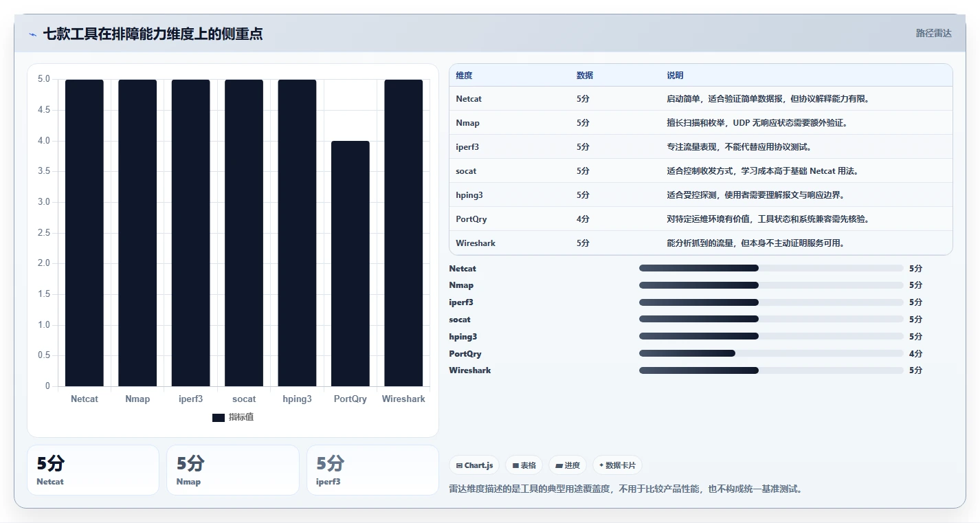
Task: Click the footnote starting 雷达维度描述的是
Action: point(625,489)
